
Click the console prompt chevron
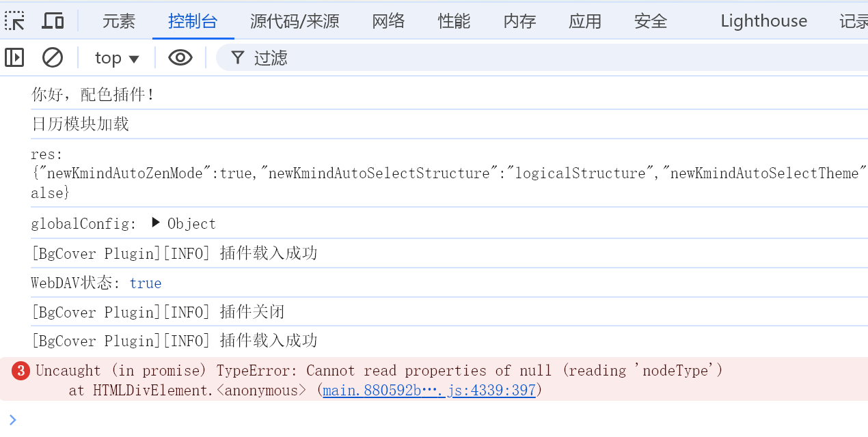12,419
